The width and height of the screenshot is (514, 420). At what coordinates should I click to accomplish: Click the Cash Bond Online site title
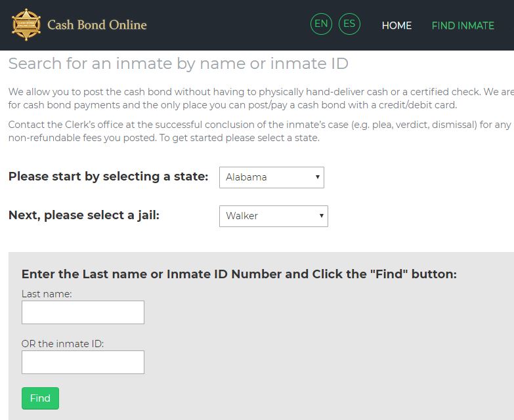pos(97,26)
